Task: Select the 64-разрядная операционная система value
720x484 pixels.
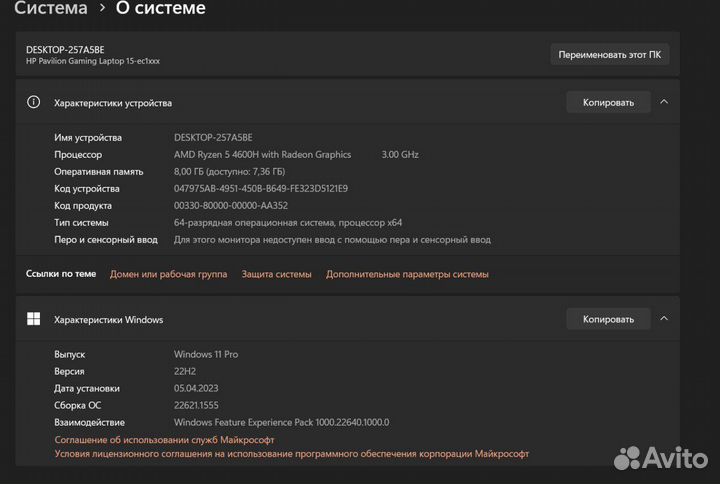Action: point(288,223)
